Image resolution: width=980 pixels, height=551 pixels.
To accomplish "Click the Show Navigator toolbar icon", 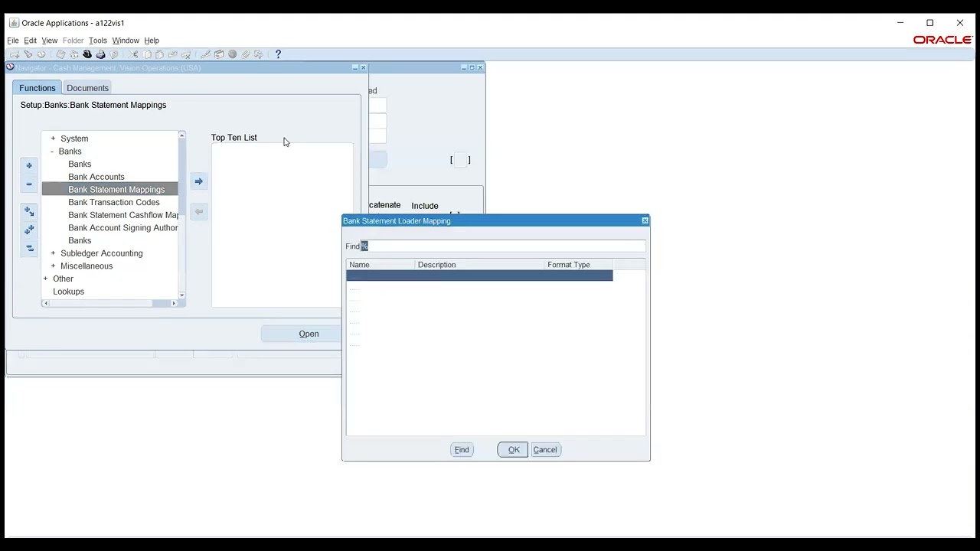I will [x=41, y=54].
